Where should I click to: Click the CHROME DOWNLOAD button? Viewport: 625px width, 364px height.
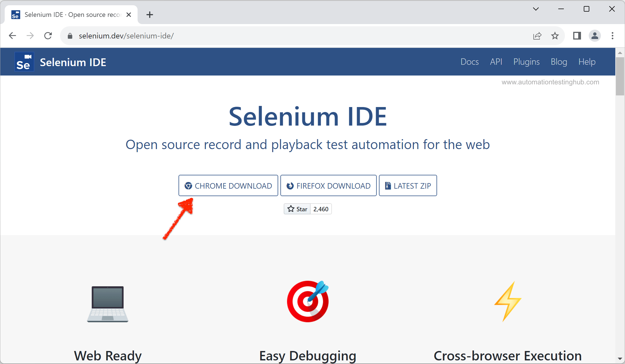click(x=228, y=186)
